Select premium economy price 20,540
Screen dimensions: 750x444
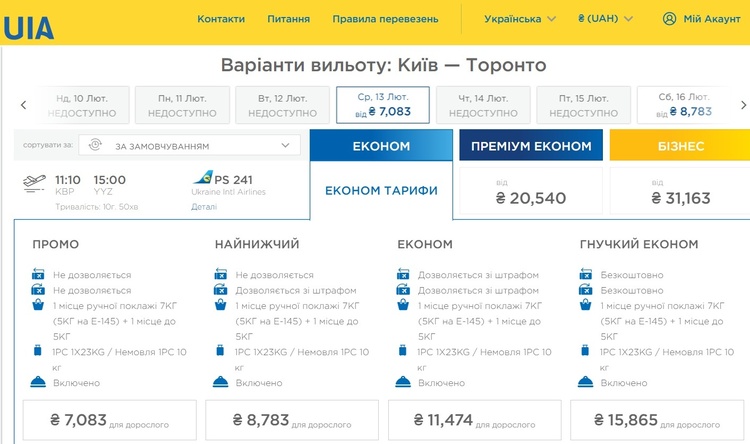tap(531, 191)
